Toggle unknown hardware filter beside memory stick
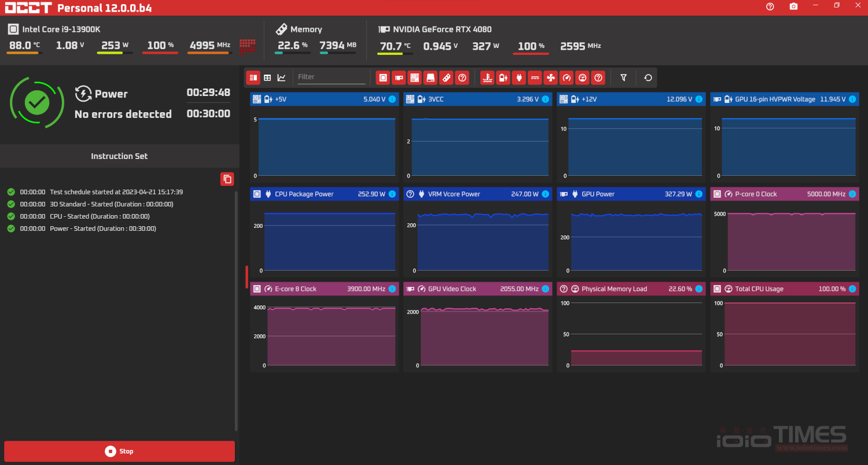 462,77
